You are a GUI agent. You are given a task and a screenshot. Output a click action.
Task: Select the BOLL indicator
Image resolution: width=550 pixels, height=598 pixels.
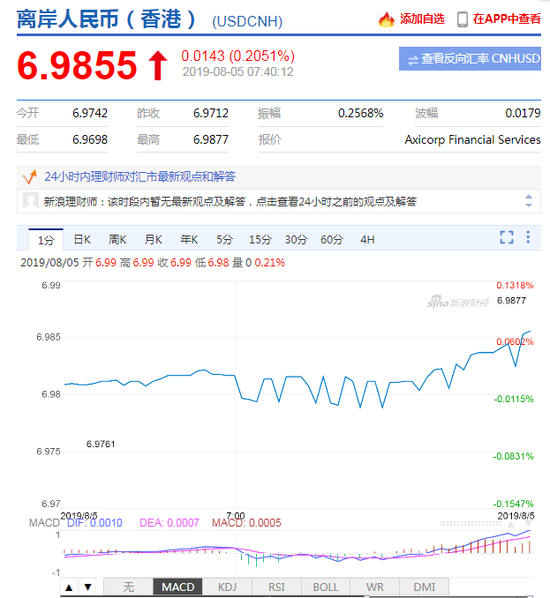(326, 587)
